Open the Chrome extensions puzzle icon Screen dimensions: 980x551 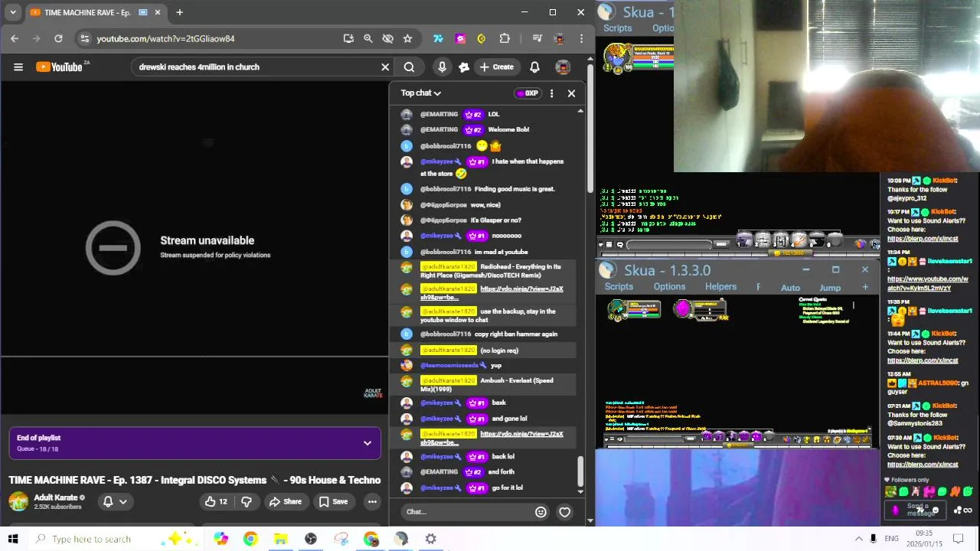pyautogui.click(x=505, y=38)
